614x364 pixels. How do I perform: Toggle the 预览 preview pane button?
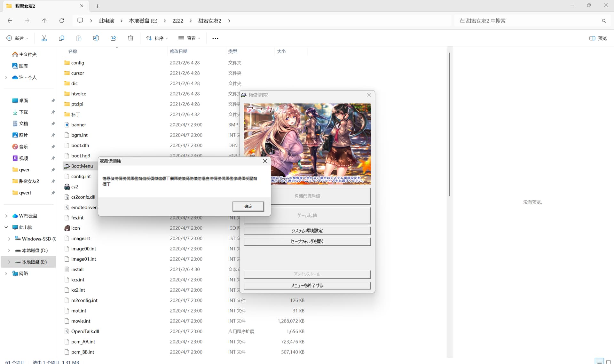[598, 38]
